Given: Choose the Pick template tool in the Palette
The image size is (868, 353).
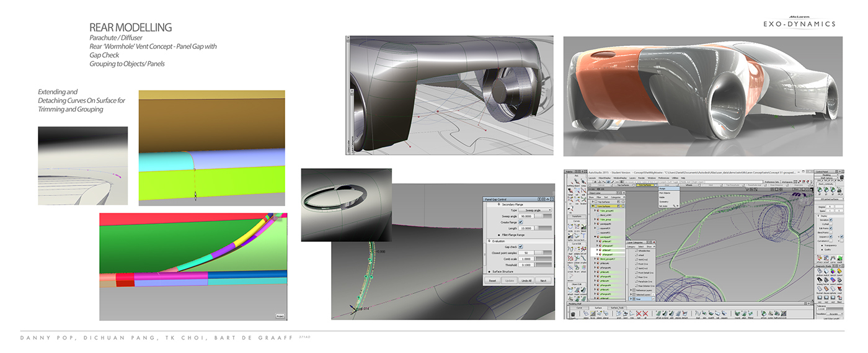Looking at the screenshot, I should (570, 191).
